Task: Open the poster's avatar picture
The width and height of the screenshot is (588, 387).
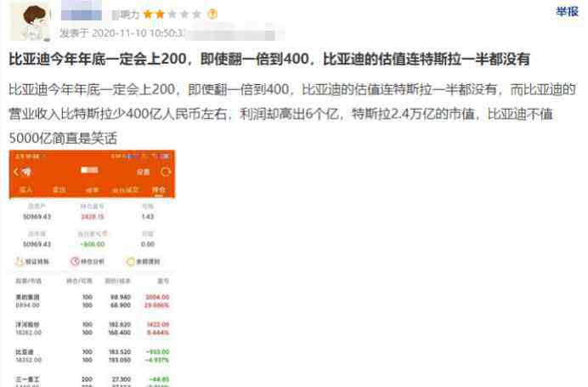Action: 30,21
